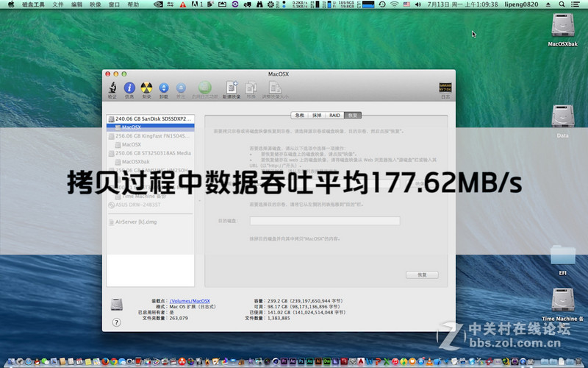The height and width of the screenshot is (368, 588).
Task: Open the Apple menu
Action: [x=11, y=4]
